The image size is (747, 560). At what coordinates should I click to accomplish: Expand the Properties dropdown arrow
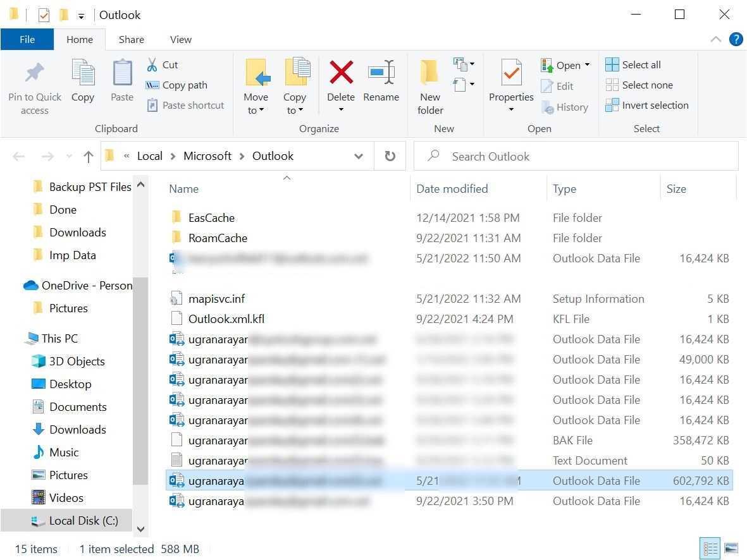coord(512,109)
